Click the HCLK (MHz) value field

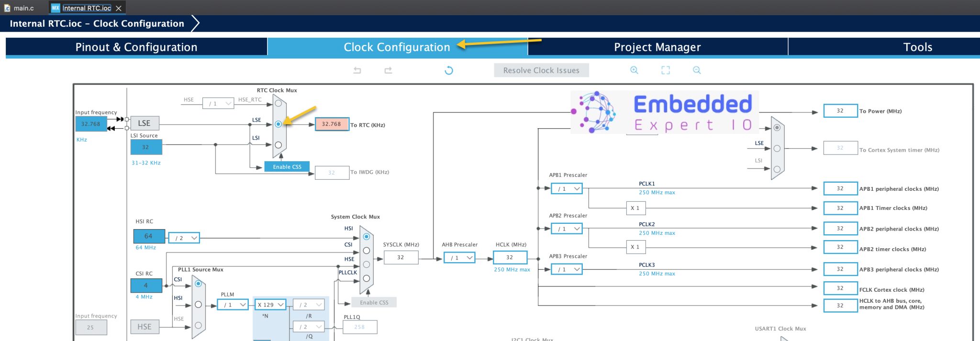tap(510, 257)
